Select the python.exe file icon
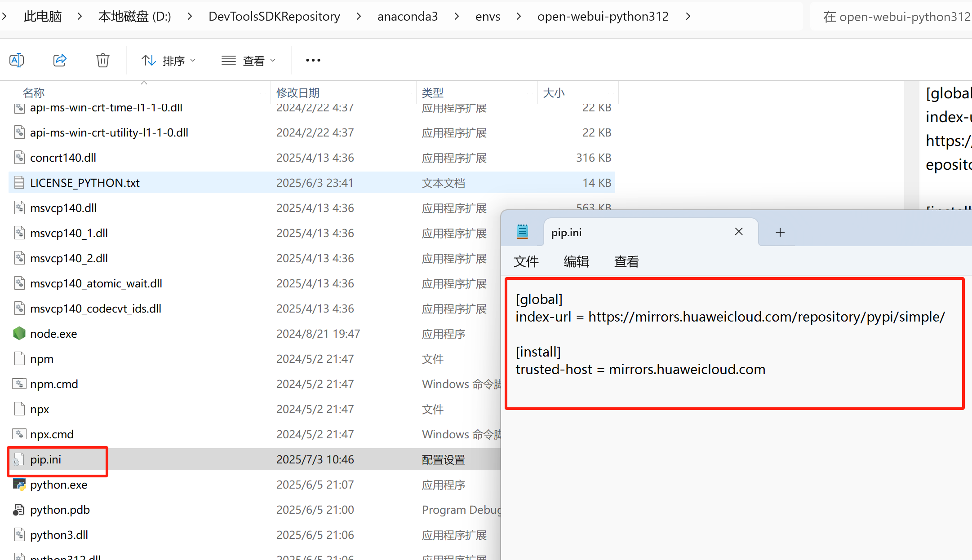 pos(19,485)
